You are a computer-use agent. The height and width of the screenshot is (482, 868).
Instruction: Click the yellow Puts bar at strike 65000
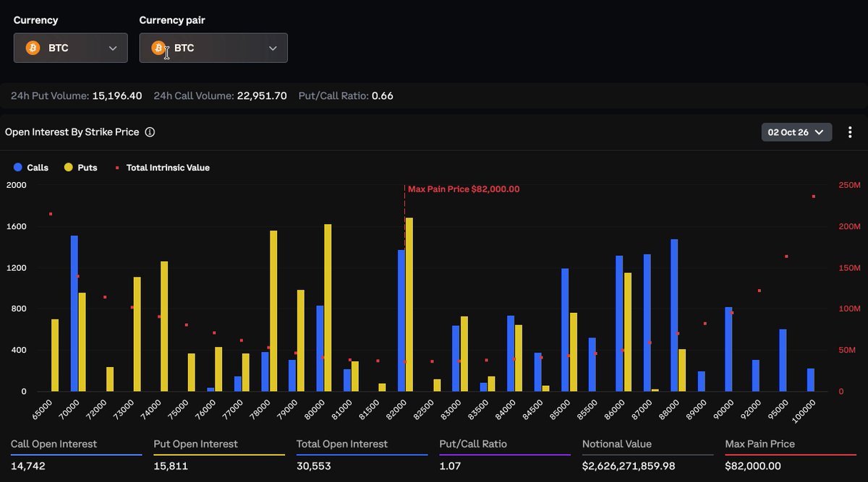pos(55,356)
